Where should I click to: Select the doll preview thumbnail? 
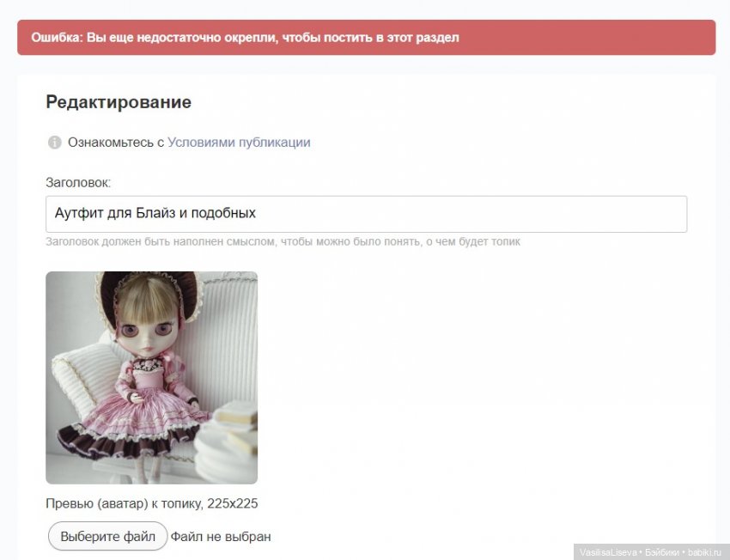tap(151, 378)
